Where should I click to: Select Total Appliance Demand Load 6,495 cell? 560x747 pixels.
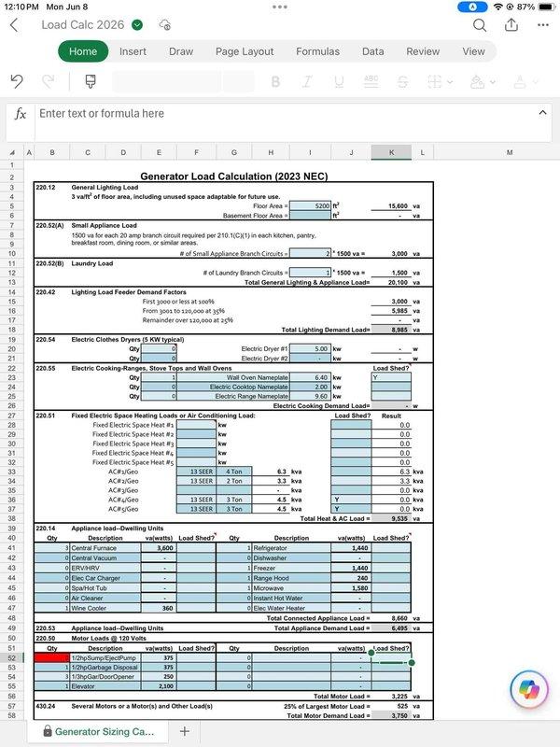click(x=391, y=627)
